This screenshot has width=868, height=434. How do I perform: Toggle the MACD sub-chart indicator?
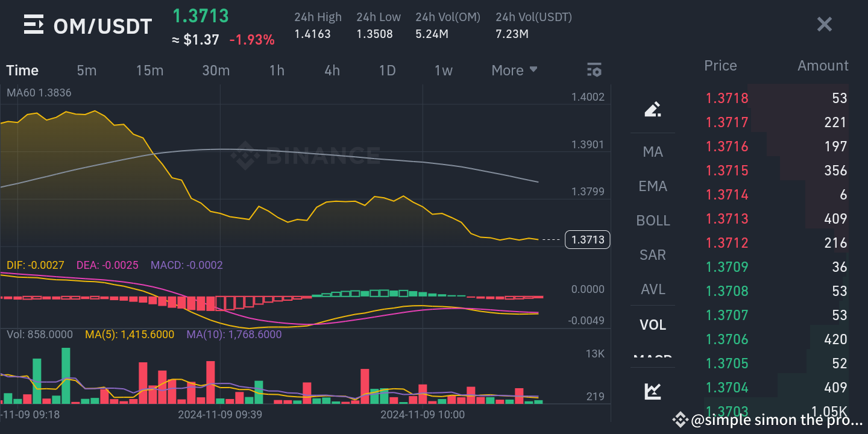(653, 358)
